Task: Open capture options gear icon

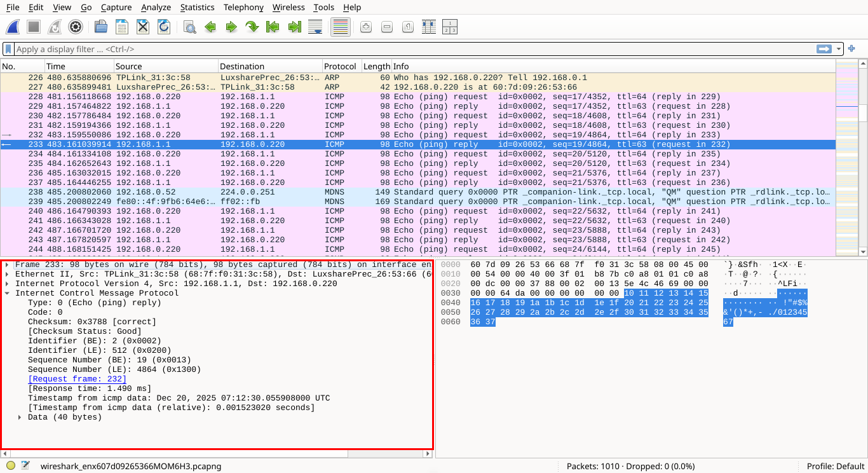Action: (x=76, y=27)
